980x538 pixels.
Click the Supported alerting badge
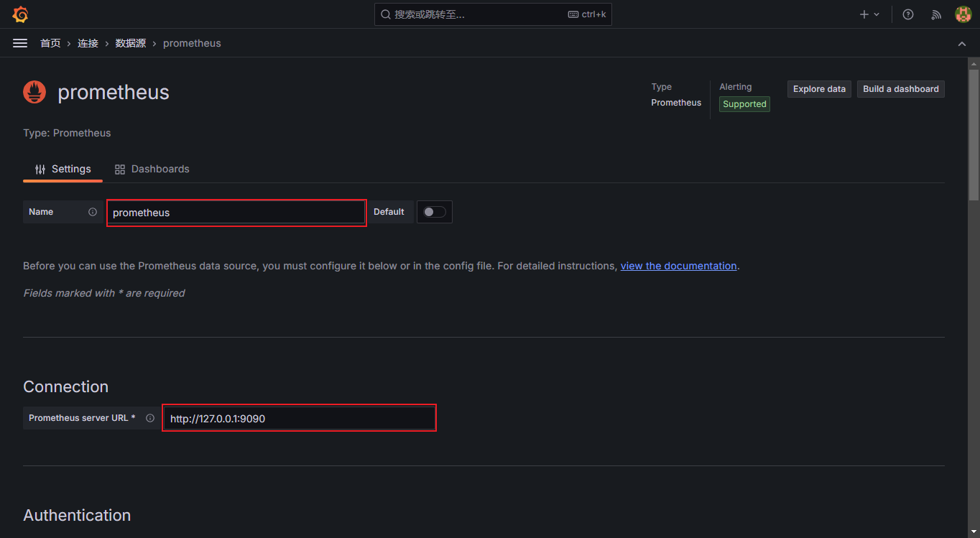tap(744, 104)
